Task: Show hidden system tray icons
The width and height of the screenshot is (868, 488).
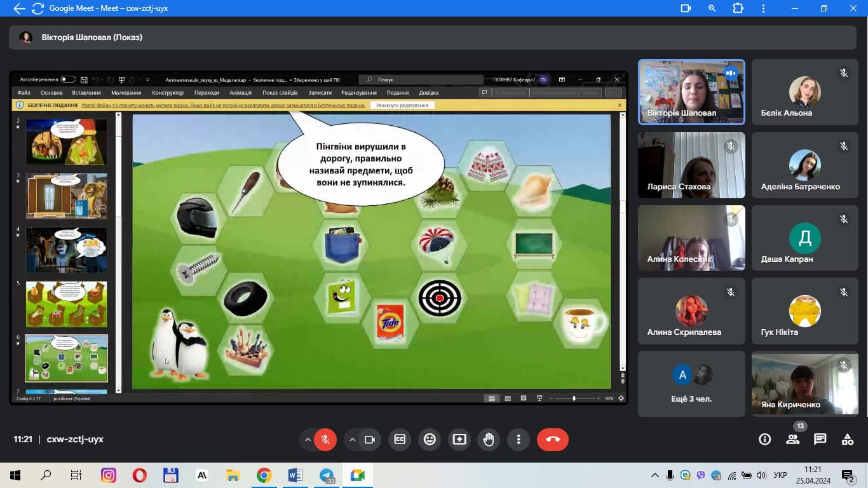Action: coord(655,475)
